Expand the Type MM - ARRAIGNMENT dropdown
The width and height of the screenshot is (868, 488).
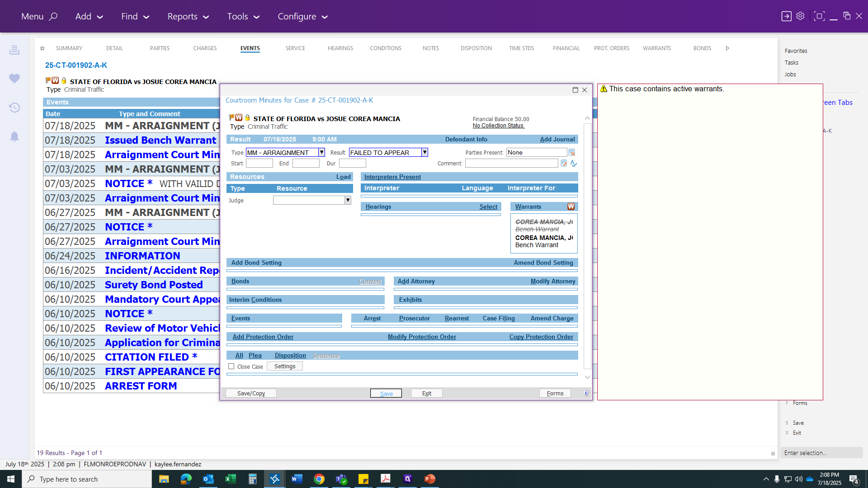point(321,152)
